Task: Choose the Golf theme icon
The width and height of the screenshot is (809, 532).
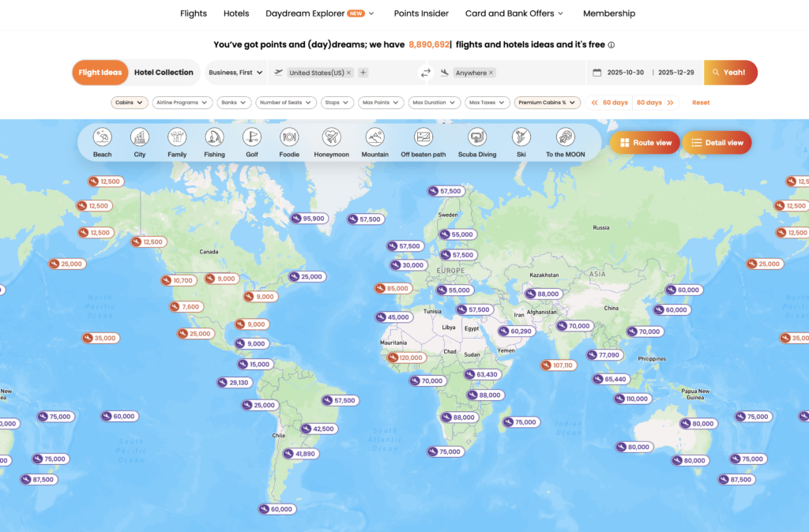Action: pos(252,137)
